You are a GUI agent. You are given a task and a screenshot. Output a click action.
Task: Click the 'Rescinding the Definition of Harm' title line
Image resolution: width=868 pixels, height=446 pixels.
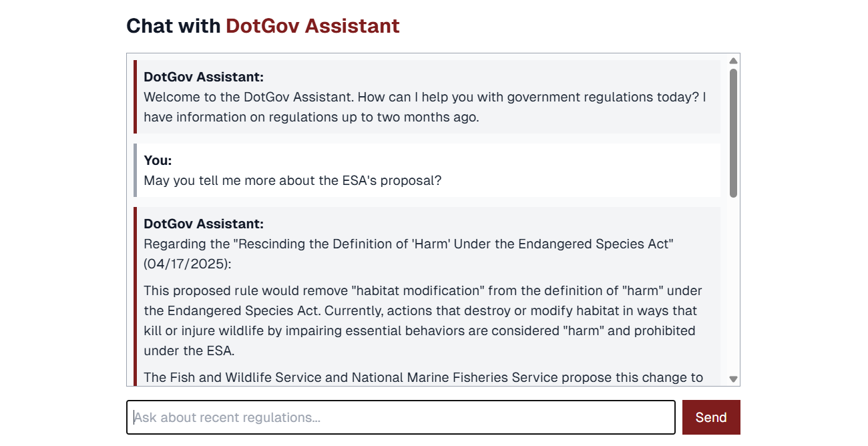pyautogui.click(x=408, y=244)
